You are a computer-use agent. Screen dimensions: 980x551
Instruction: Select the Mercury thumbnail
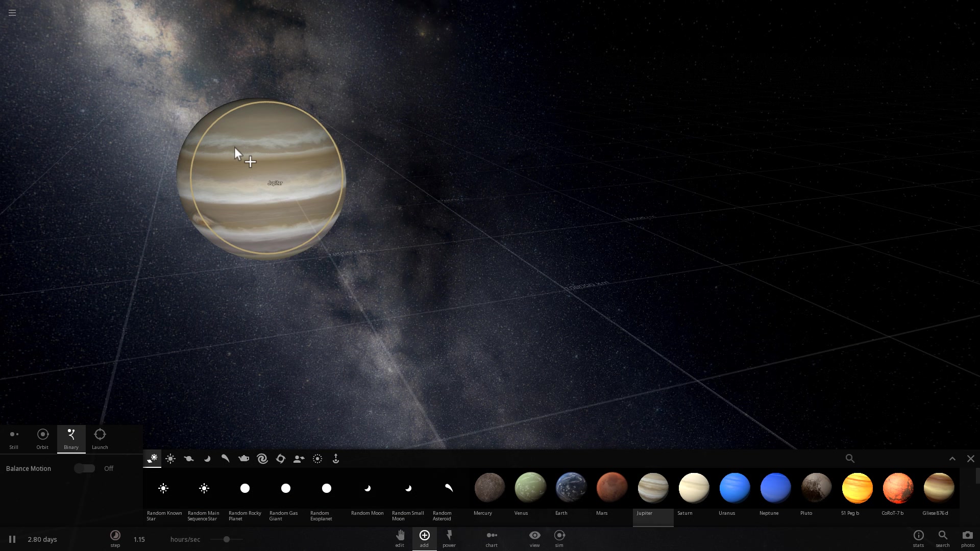[490, 488]
